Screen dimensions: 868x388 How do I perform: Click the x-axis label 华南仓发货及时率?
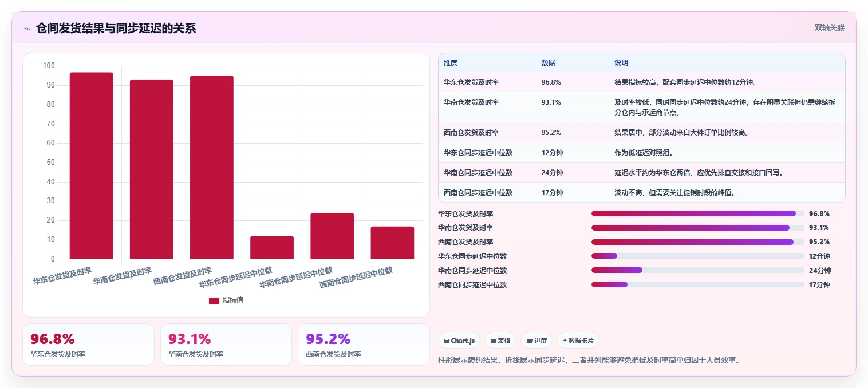(x=123, y=275)
